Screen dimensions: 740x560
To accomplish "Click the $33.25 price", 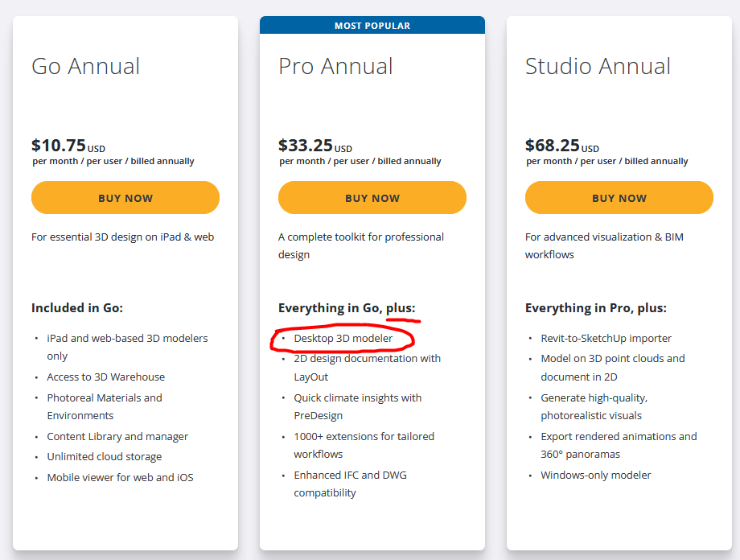I will click(x=306, y=146).
